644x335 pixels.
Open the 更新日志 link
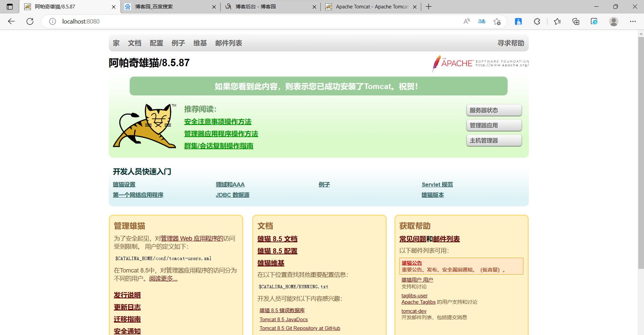pos(127,307)
